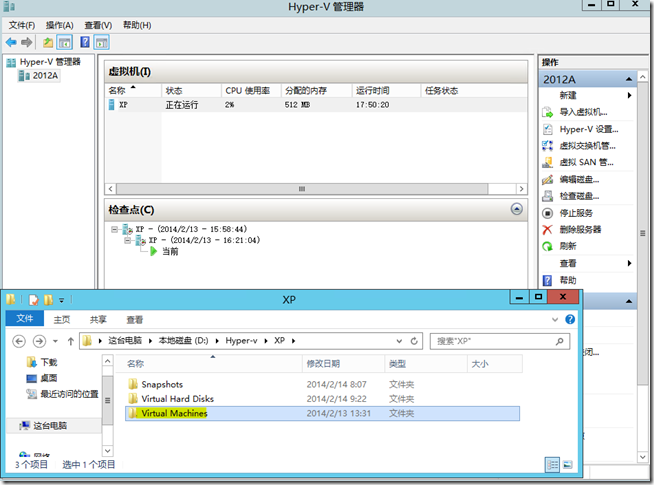The image size is (654, 485).
Task: Click the back arrow in Hyper-V toolbar
Action: click(x=11, y=42)
